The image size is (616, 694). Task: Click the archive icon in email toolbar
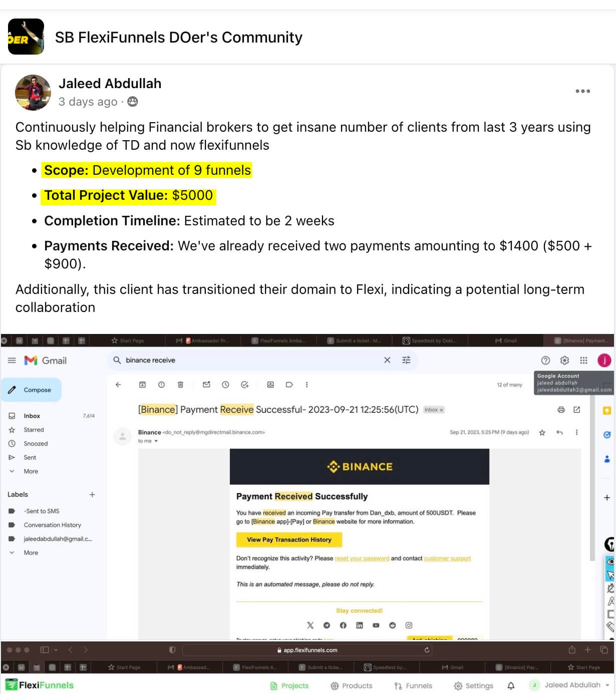pos(142,385)
